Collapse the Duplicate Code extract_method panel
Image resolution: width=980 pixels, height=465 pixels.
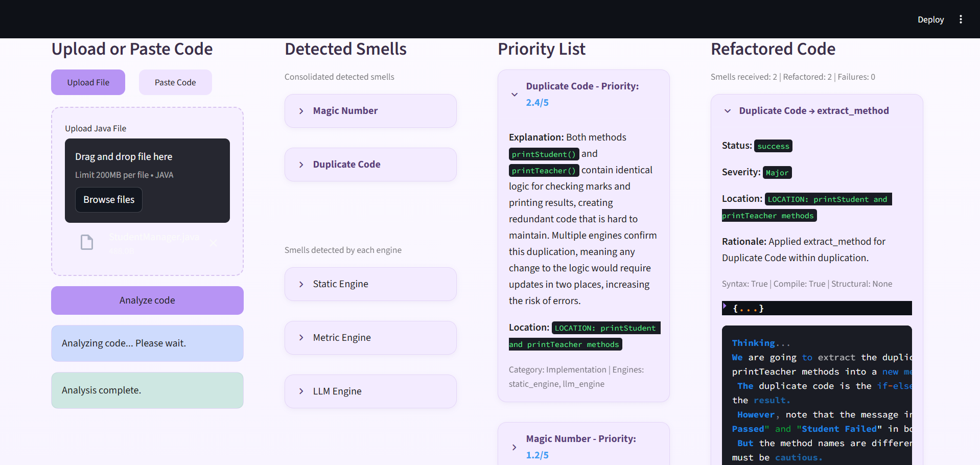tap(727, 111)
